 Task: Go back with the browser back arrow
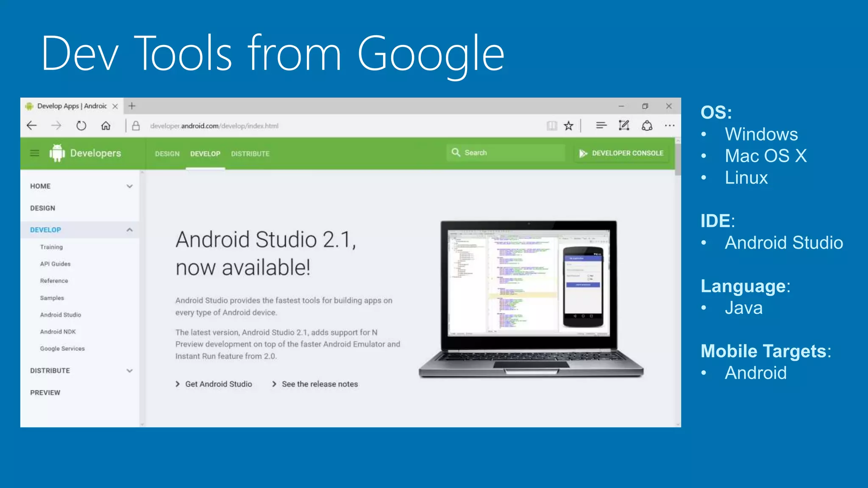point(32,126)
